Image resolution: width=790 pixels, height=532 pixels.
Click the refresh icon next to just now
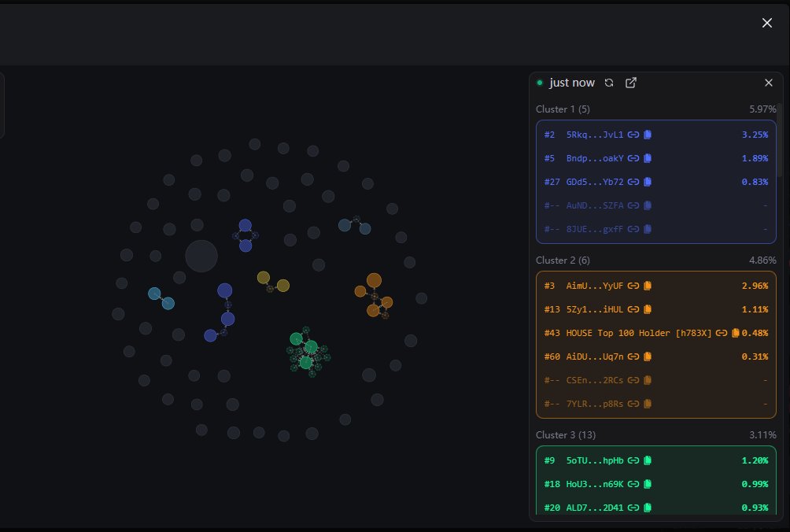click(x=608, y=83)
